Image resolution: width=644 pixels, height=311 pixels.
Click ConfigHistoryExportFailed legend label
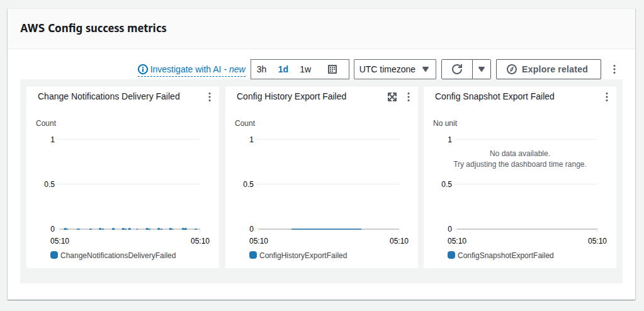pyautogui.click(x=303, y=256)
